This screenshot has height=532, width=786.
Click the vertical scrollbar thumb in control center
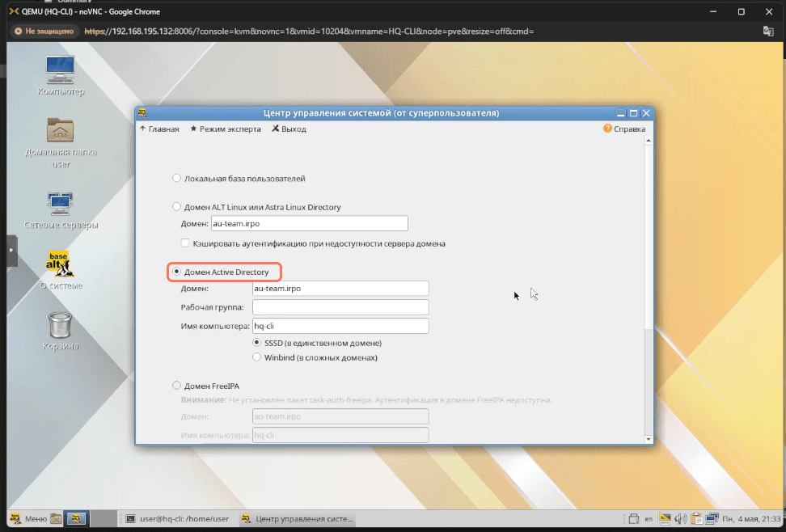click(649, 239)
